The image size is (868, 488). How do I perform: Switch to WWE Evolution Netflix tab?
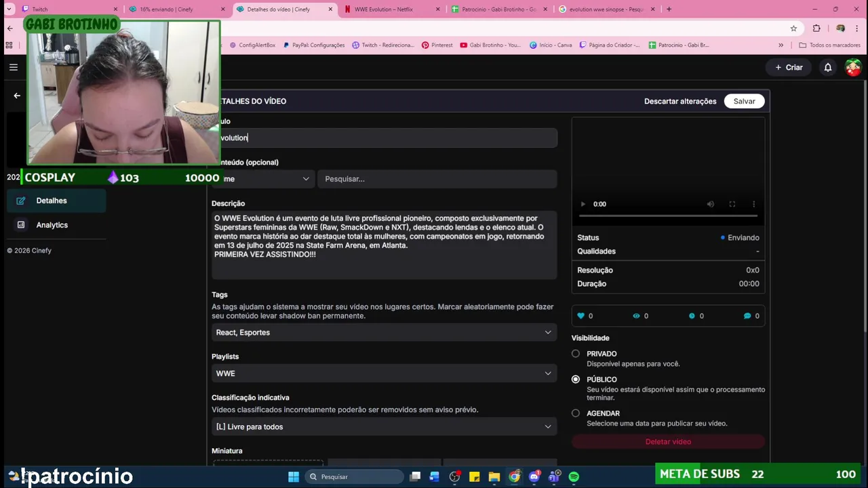coord(391,9)
